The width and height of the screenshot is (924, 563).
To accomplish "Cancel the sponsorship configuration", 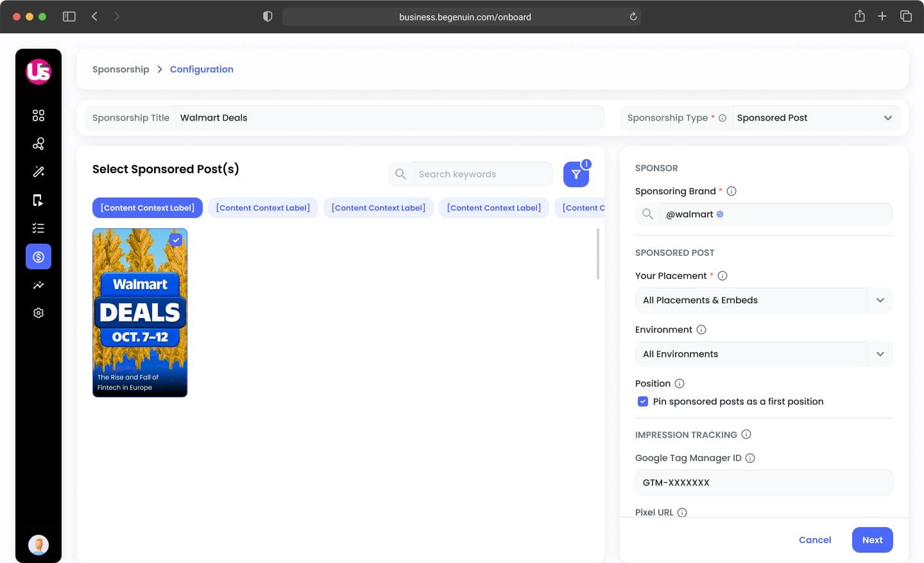I will pos(815,540).
